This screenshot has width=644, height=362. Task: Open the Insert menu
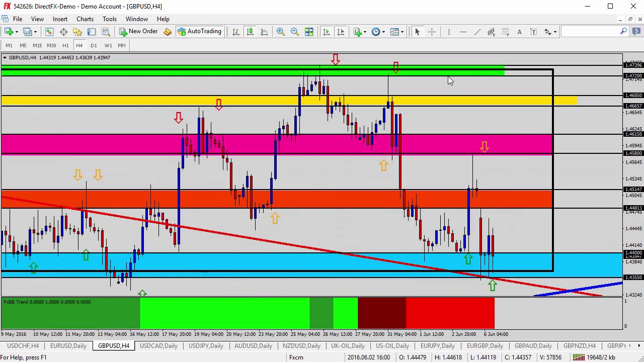pos(60,19)
